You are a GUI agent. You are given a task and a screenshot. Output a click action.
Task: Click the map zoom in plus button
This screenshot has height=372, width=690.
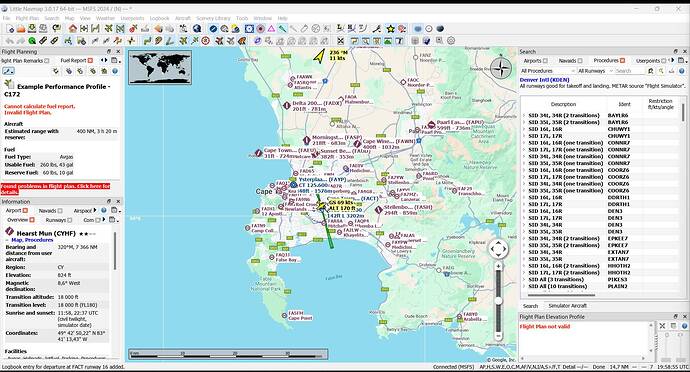pyautogui.click(x=498, y=266)
